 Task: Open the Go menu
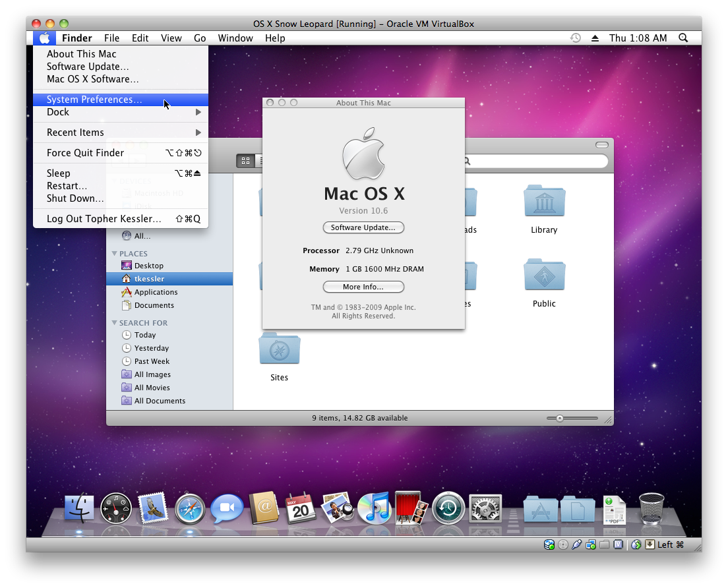200,38
